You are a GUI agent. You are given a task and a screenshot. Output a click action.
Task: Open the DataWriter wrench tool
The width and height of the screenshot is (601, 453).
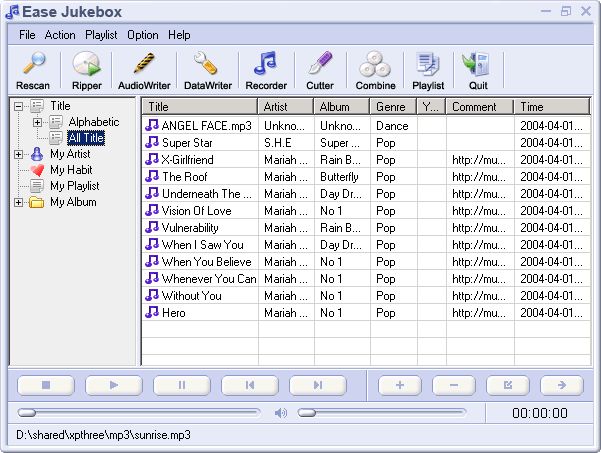(206, 64)
